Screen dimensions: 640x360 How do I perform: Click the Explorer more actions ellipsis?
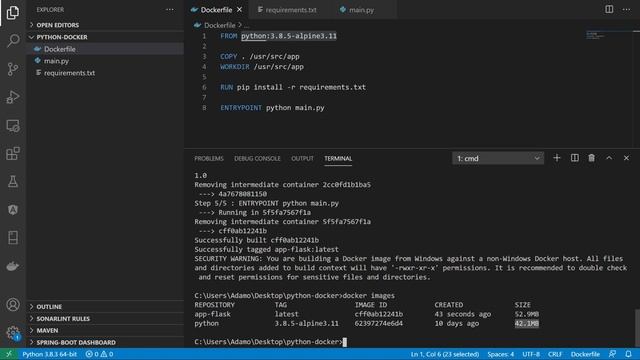coord(169,9)
